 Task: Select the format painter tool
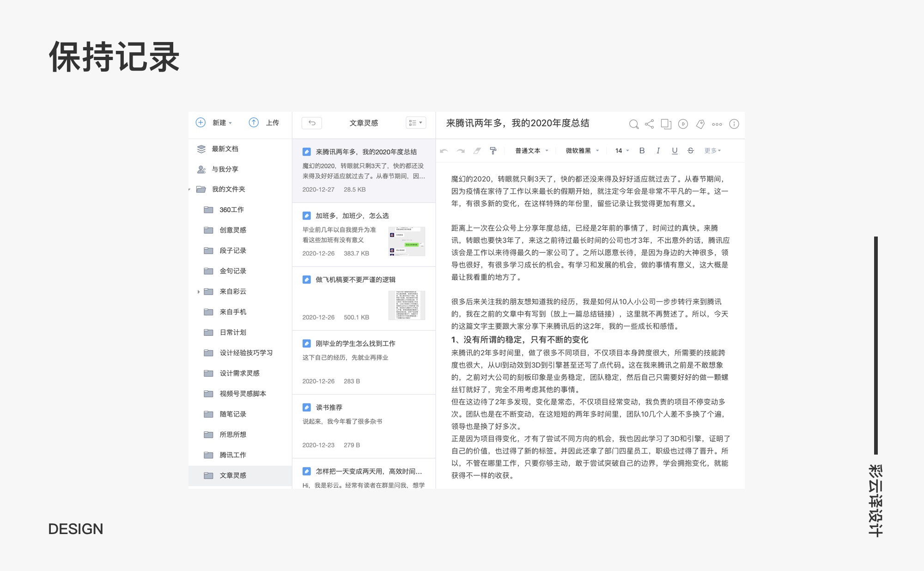[493, 151]
